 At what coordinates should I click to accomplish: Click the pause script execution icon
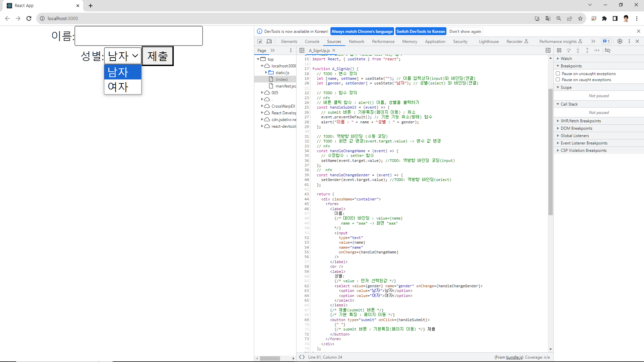pos(559,50)
